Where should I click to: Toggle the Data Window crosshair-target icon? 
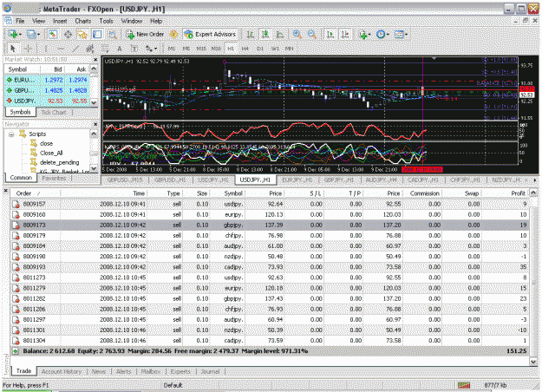pos(68,34)
